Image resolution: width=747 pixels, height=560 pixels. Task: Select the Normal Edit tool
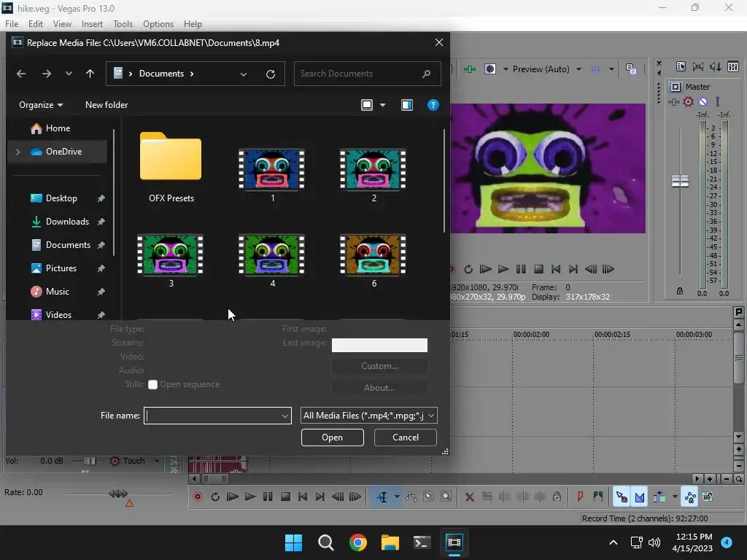coord(382,497)
